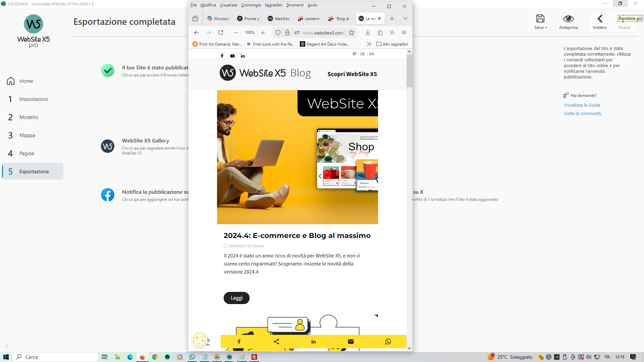
Task: Click the WebSite X5 Gallery icon
Action: 108,146
